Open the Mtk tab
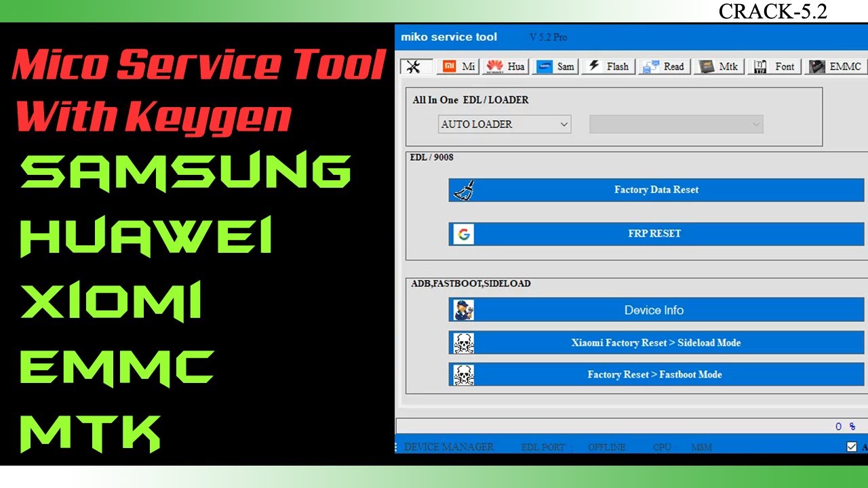 719,66
